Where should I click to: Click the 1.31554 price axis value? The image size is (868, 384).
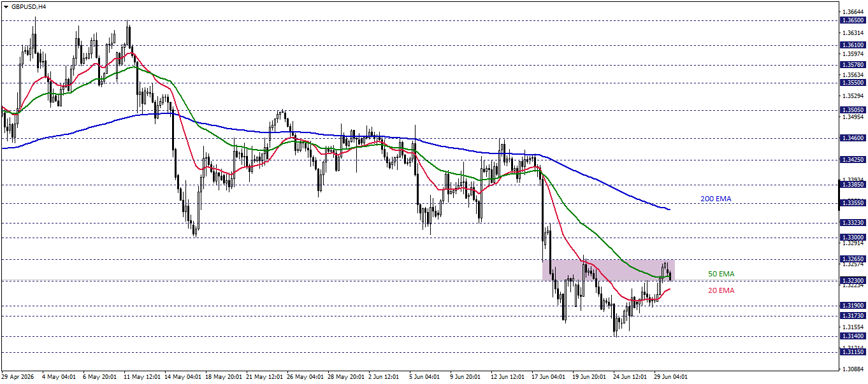tap(853, 327)
